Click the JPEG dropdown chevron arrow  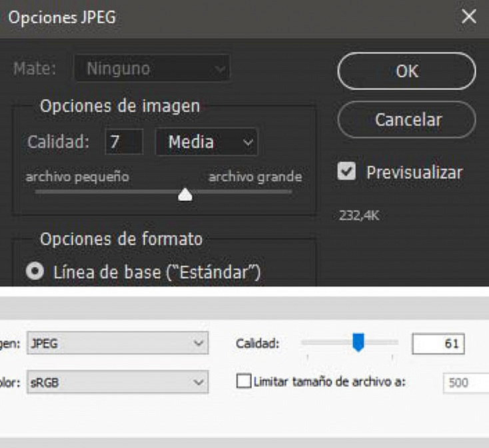(x=199, y=343)
